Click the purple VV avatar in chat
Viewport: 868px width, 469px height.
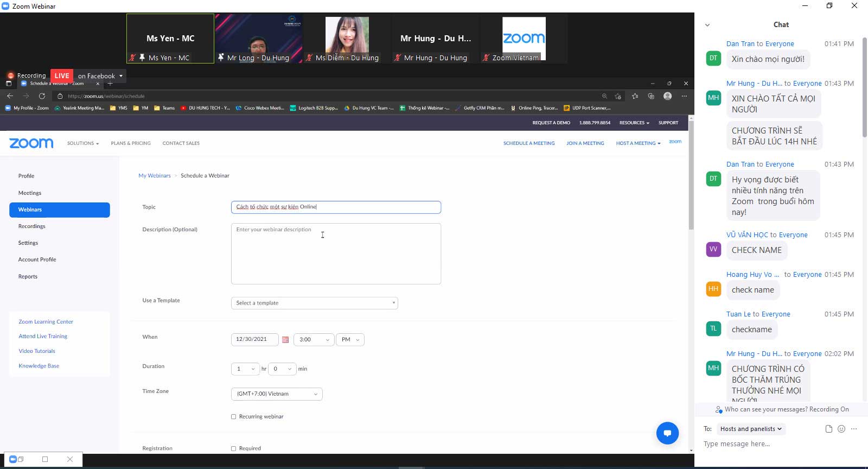pos(713,249)
